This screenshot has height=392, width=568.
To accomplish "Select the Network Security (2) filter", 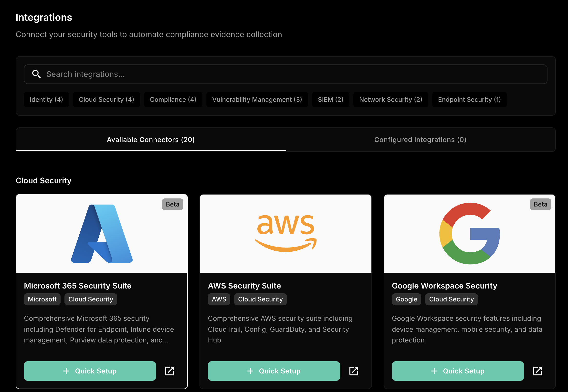I will point(391,100).
